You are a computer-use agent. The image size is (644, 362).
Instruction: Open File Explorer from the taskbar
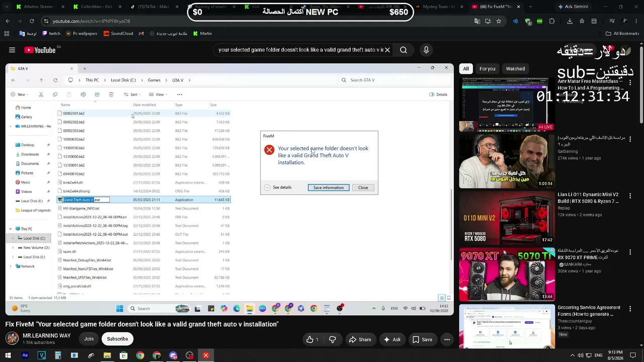pyautogui.click(x=107, y=355)
